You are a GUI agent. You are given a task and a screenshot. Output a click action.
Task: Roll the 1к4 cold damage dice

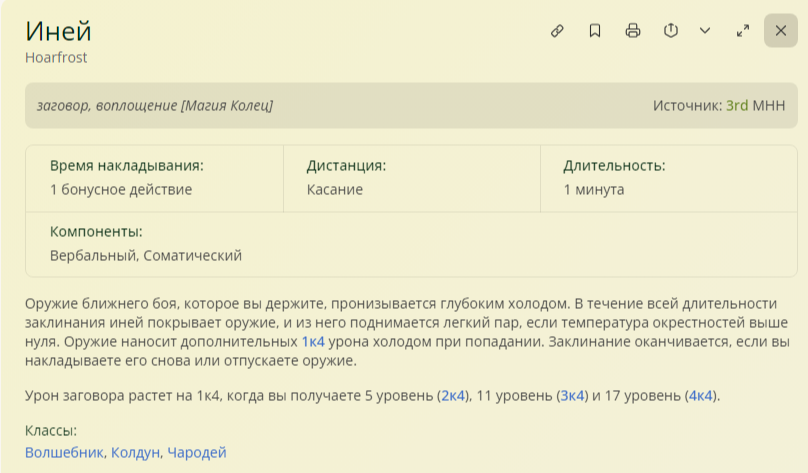click(313, 342)
